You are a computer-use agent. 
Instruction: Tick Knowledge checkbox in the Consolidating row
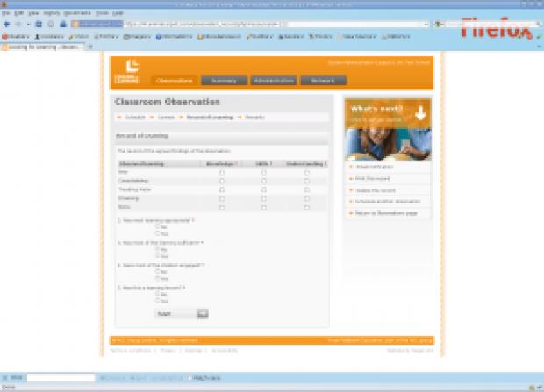click(x=222, y=181)
